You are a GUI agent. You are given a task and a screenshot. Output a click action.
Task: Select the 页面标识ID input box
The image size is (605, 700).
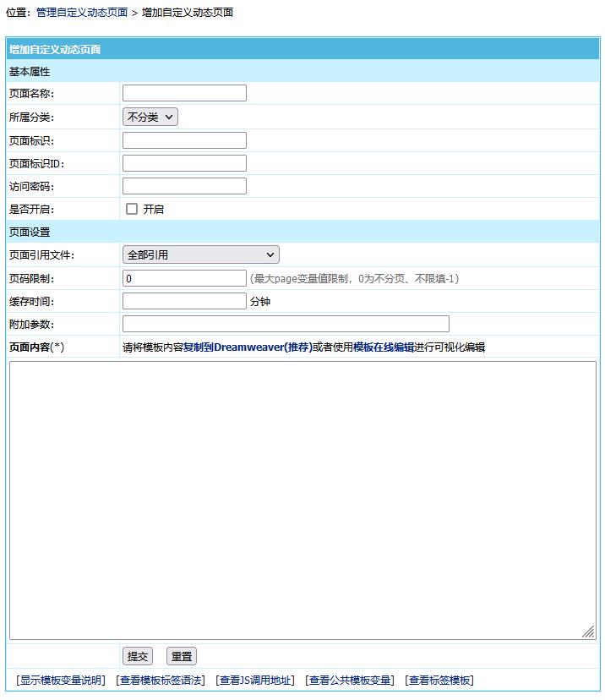[x=184, y=163]
